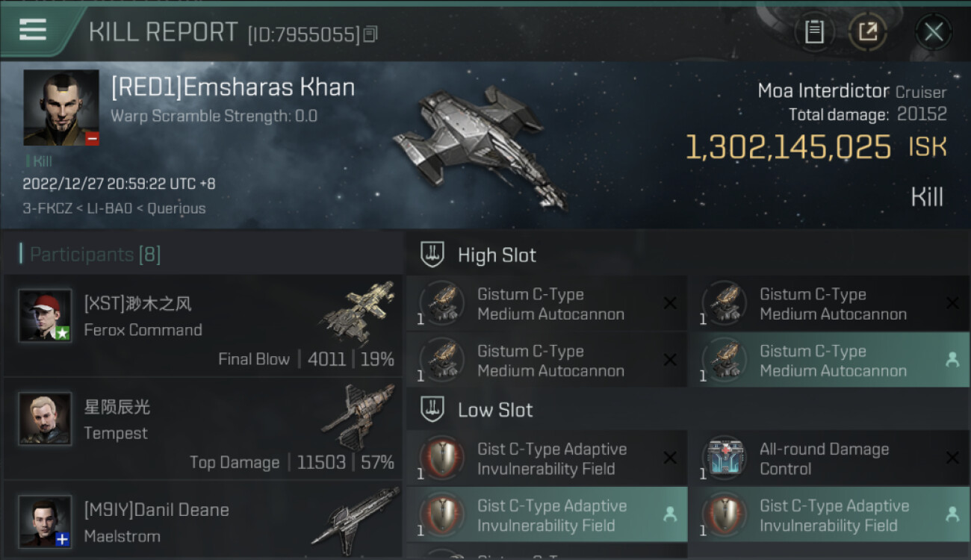Close the kill report window
The height and width of the screenshot is (560, 971).
934,31
